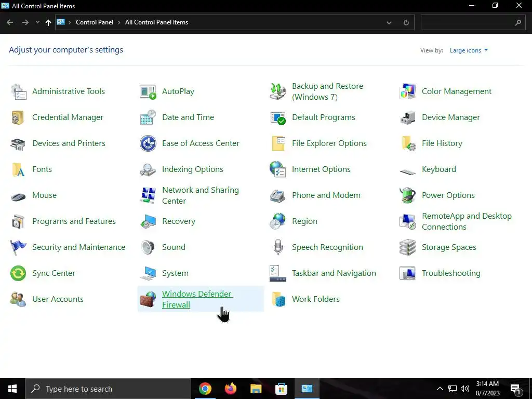Click the Credential Manager safe icon
Image resolution: width=532 pixels, height=399 pixels.
point(18,117)
